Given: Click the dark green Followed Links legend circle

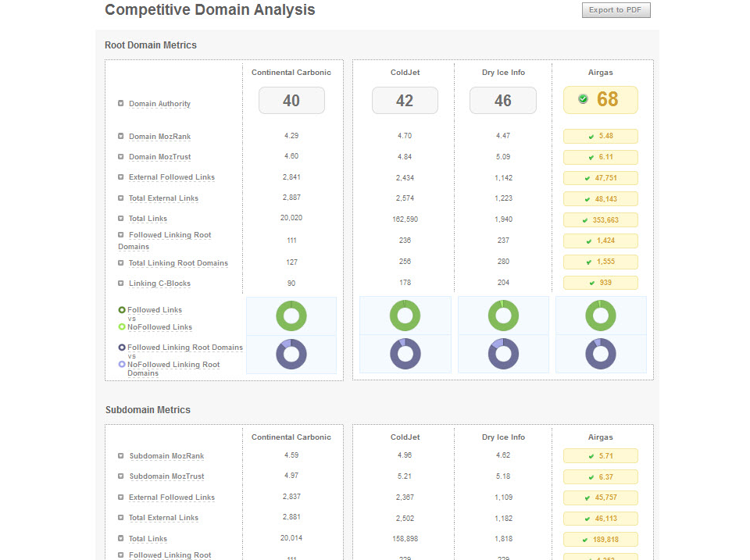Looking at the screenshot, I should pos(122,310).
